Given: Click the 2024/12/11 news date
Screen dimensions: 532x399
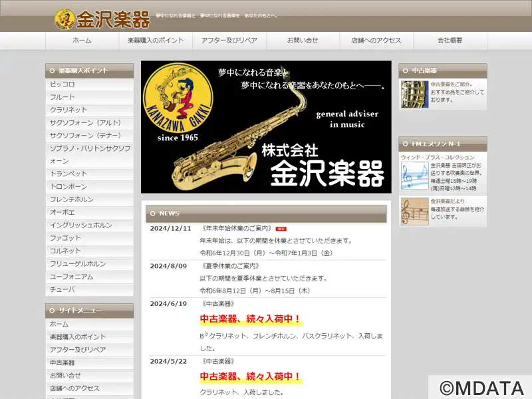Looking at the screenshot, I should click(x=171, y=229).
